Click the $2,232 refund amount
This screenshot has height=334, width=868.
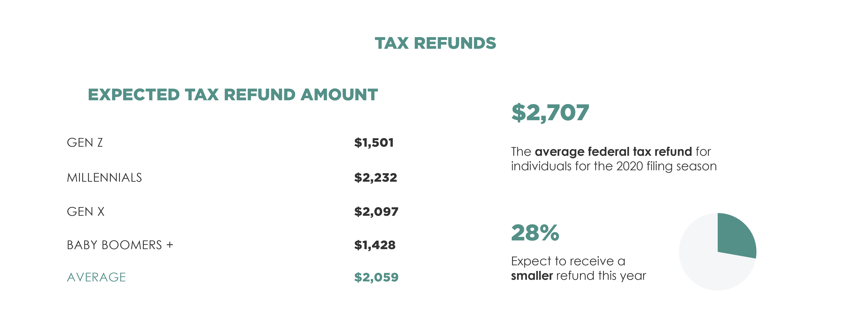(375, 178)
